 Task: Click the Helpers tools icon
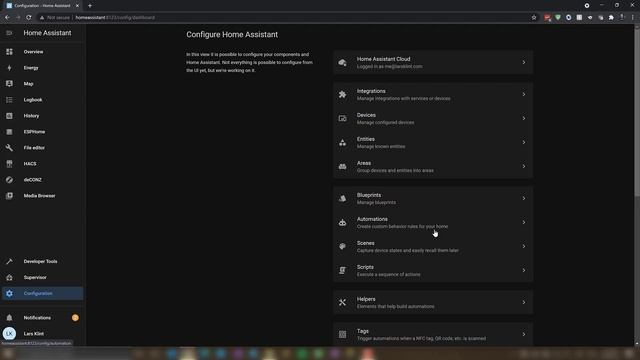click(342, 302)
